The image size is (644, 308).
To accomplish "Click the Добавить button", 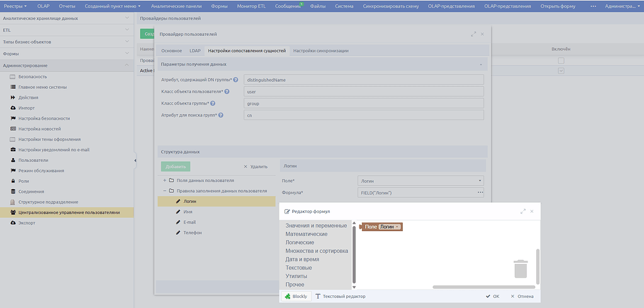I will tap(176, 167).
